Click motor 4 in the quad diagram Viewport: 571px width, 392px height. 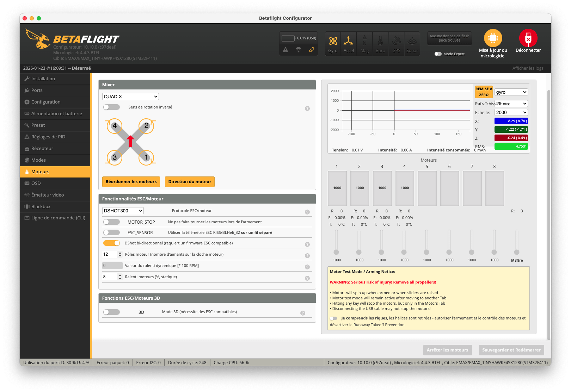115,126
